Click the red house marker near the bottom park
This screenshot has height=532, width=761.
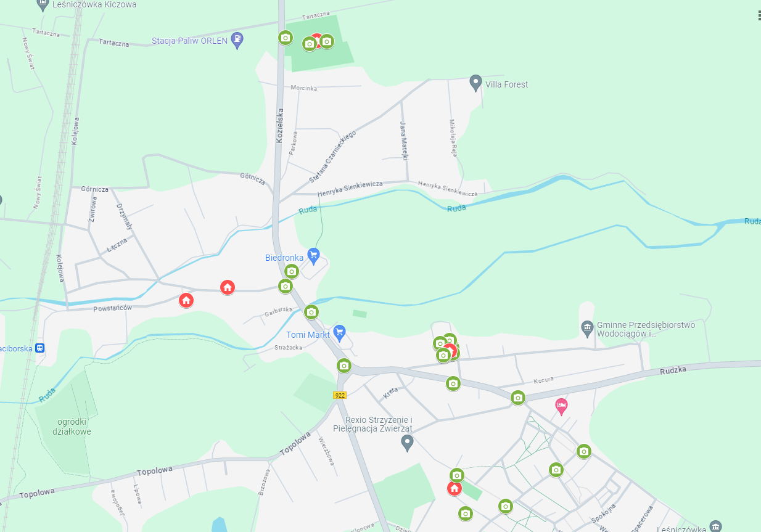[455, 489]
